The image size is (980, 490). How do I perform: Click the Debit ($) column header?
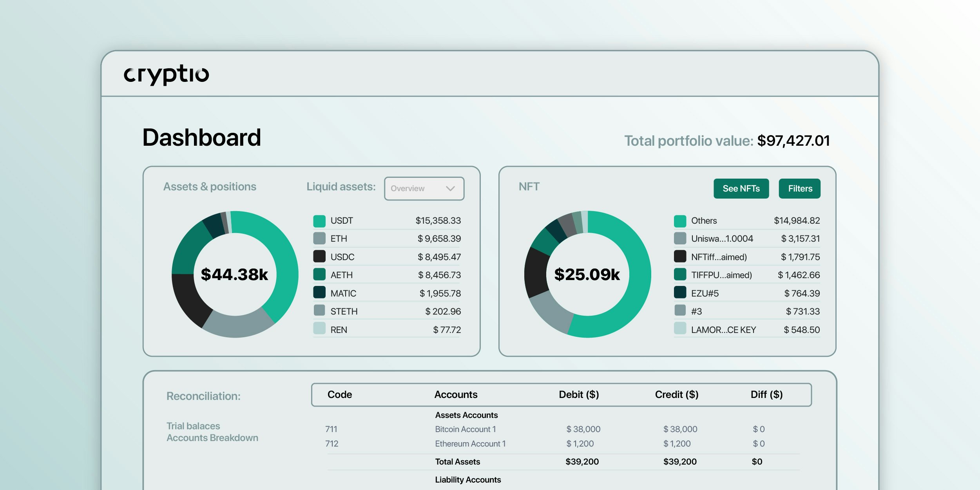(578, 394)
